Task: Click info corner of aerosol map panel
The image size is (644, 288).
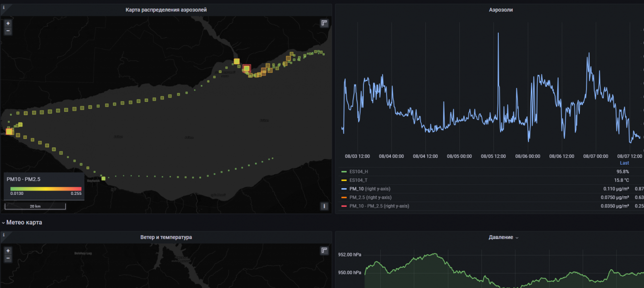Action: [4, 8]
